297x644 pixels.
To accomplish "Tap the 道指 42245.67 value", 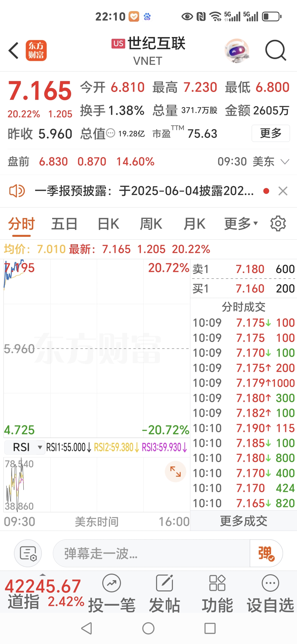I will point(43,586).
